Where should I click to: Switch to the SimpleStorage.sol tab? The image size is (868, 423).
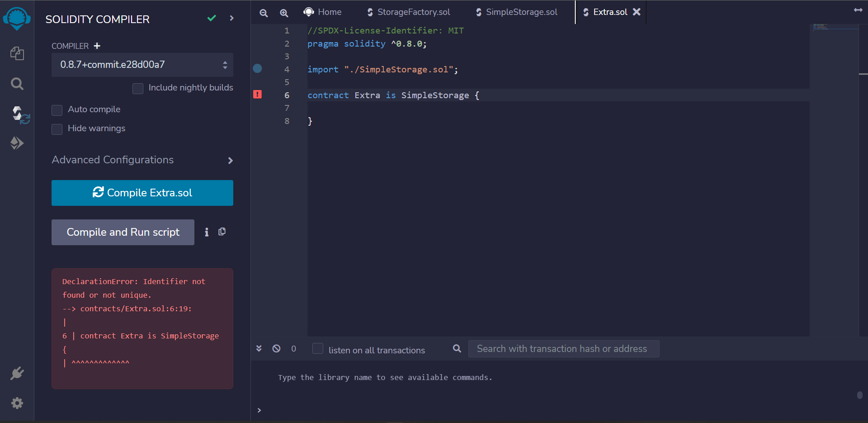[516, 12]
